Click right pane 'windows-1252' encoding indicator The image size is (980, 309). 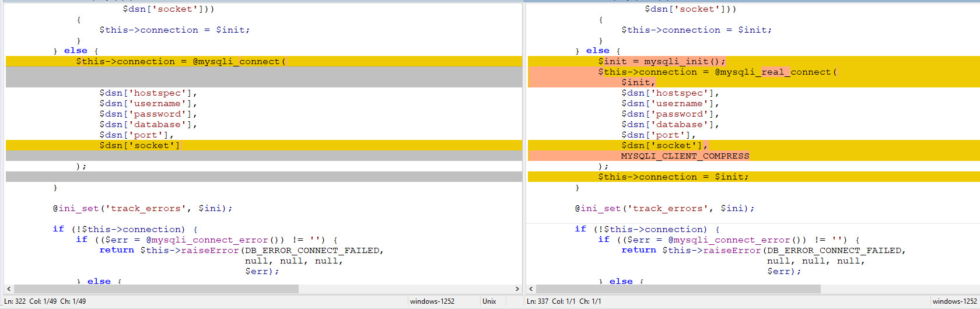(x=955, y=301)
